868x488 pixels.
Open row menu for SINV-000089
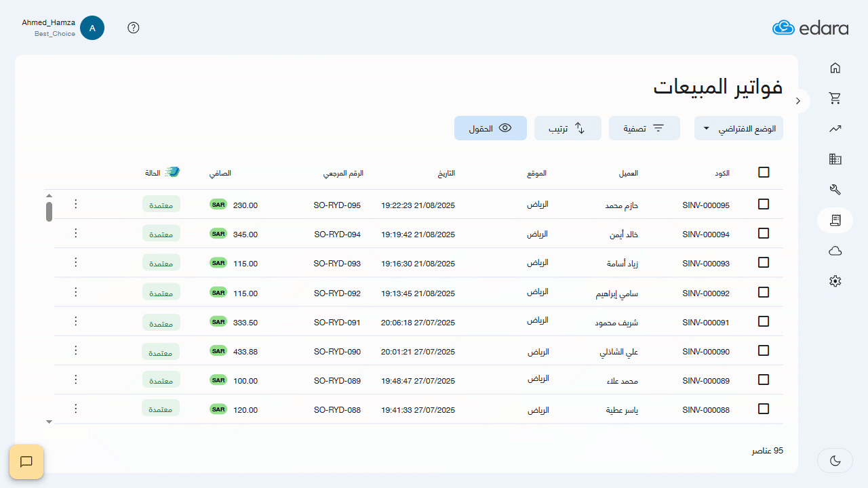pos(76,380)
